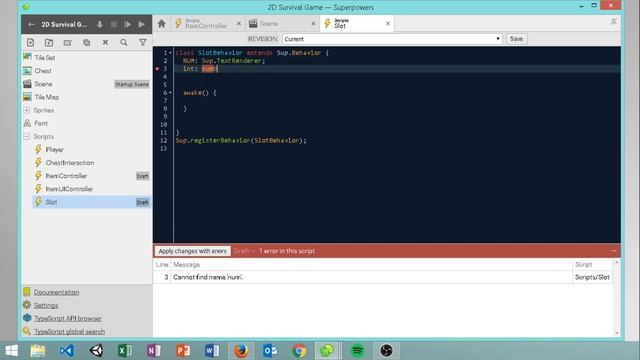Open the Revision dropdown

point(392,39)
